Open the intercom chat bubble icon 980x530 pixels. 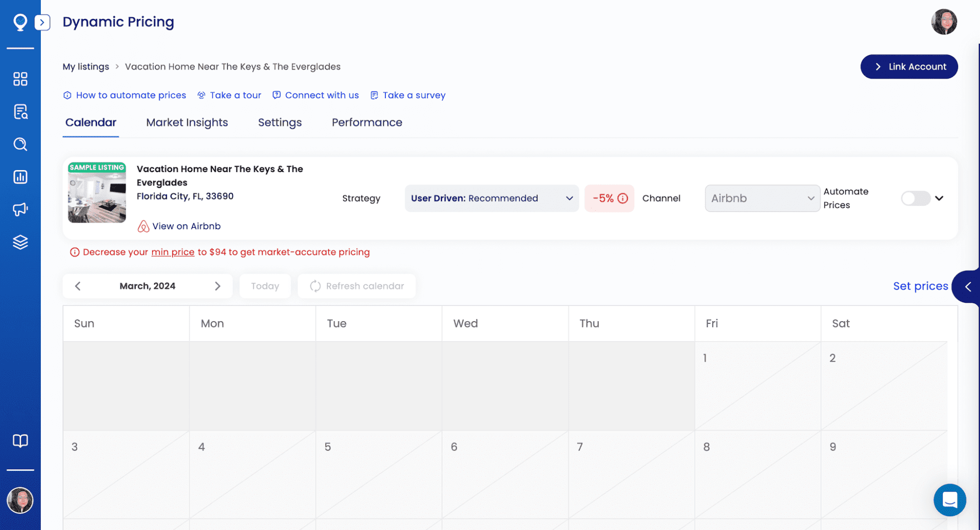[x=949, y=500]
